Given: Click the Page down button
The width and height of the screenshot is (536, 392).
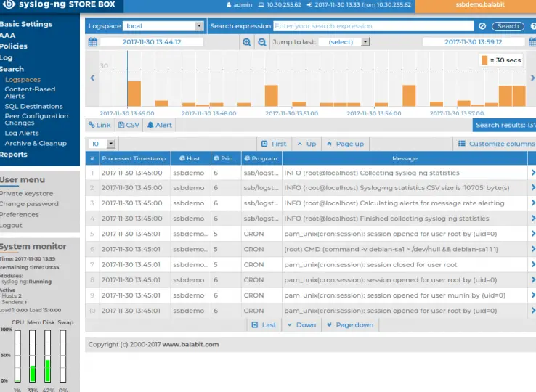Looking at the screenshot, I should [350, 325].
